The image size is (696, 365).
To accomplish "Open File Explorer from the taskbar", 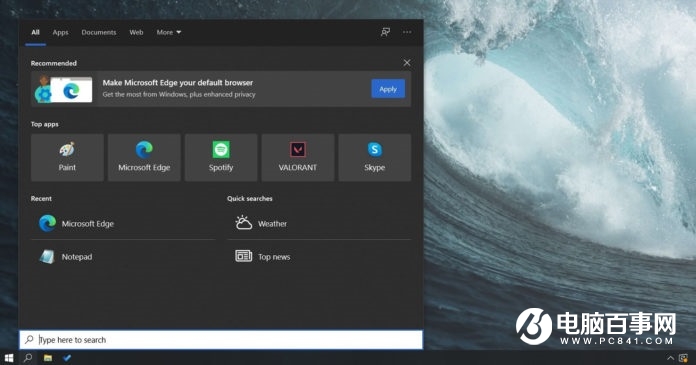I will click(x=48, y=357).
